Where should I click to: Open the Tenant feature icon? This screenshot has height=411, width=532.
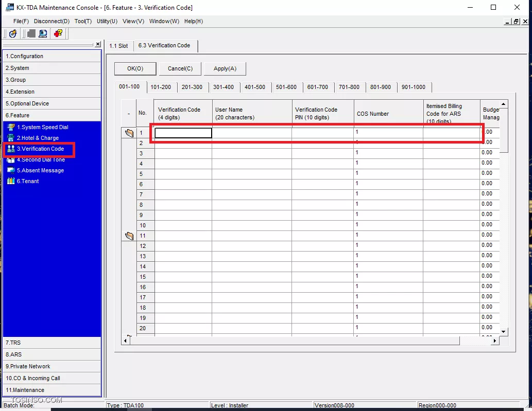tap(11, 181)
